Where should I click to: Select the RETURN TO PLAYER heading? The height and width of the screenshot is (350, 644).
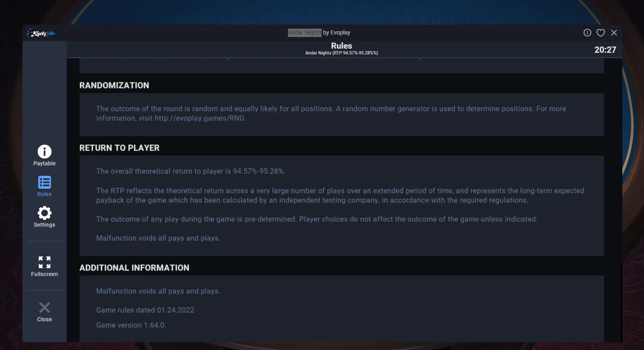(x=120, y=148)
